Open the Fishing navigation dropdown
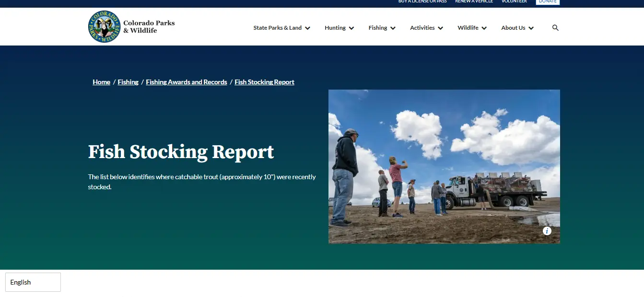This screenshot has width=644, height=297. 382,28
